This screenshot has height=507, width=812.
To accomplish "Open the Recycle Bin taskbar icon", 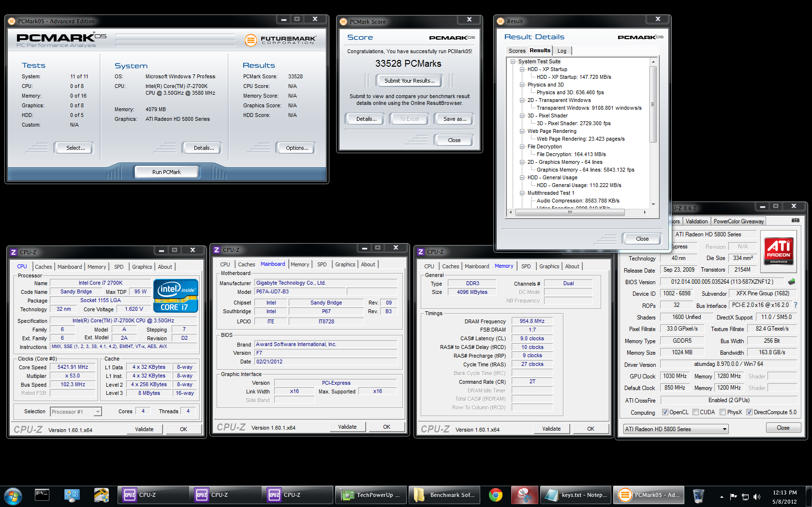I will pyautogui.click(x=698, y=495).
